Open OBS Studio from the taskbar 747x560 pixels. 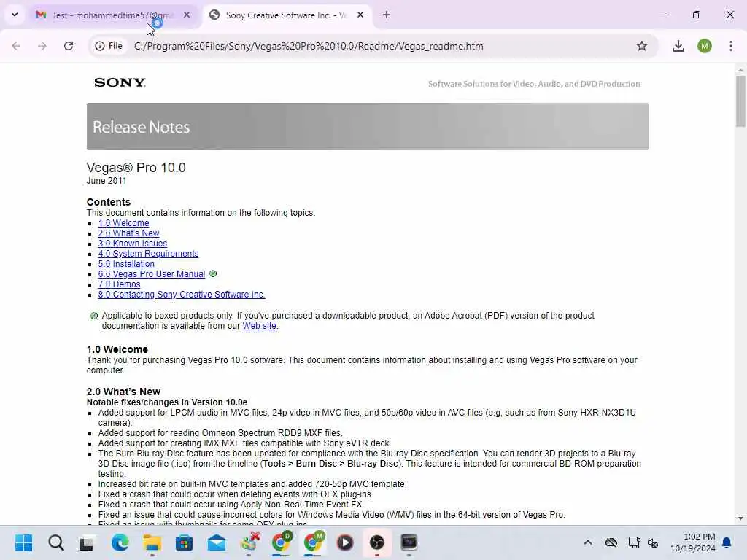coord(377,542)
